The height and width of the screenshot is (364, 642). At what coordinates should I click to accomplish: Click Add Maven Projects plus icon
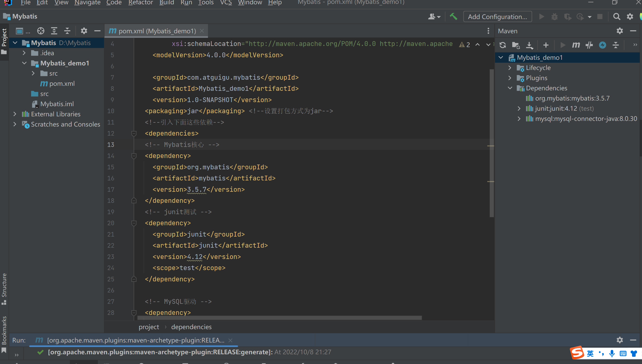point(546,45)
